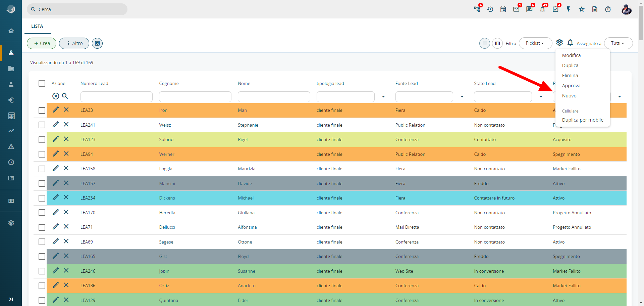Viewport: 644px width, 306px height.
Task: Open the settings gear in left sidebar
Action: tap(11, 223)
